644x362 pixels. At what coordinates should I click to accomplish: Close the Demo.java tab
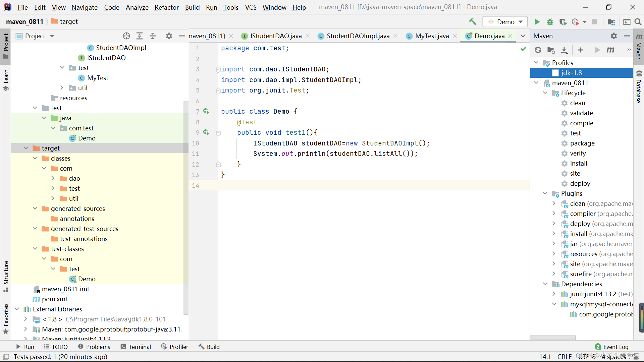[510, 36]
